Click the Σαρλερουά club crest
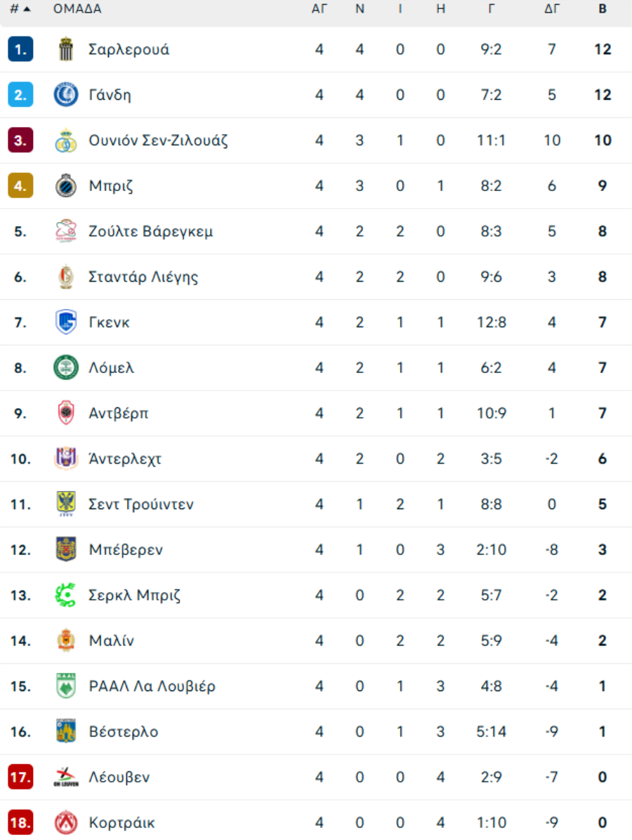This screenshot has width=632, height=840. [66, 49]
